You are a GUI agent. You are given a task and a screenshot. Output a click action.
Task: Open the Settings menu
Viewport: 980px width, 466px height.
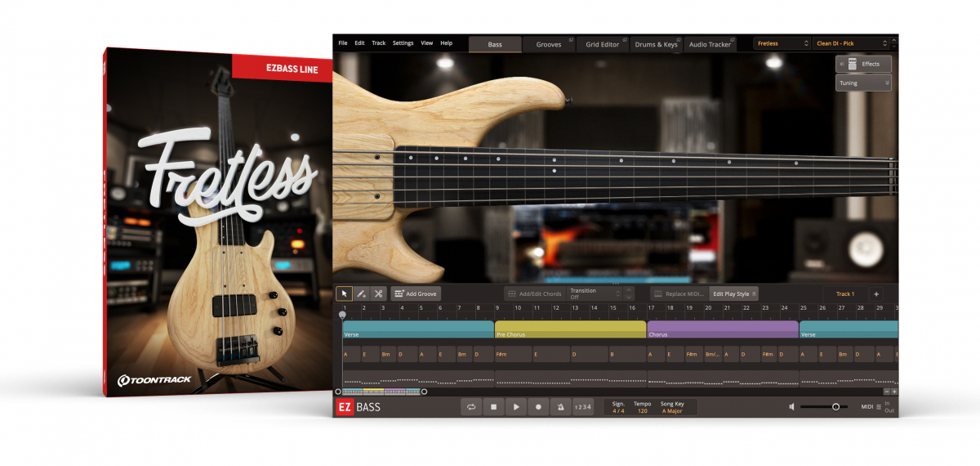[403, 43]
